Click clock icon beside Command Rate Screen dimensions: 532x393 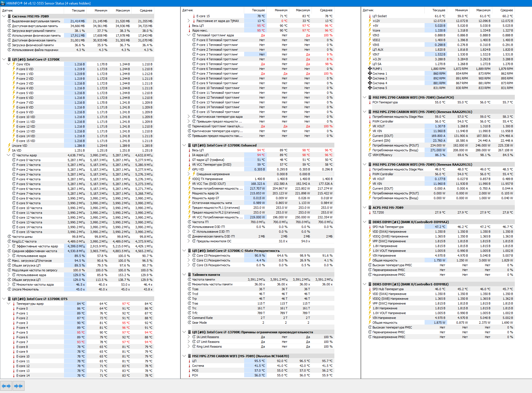point(189,318)
